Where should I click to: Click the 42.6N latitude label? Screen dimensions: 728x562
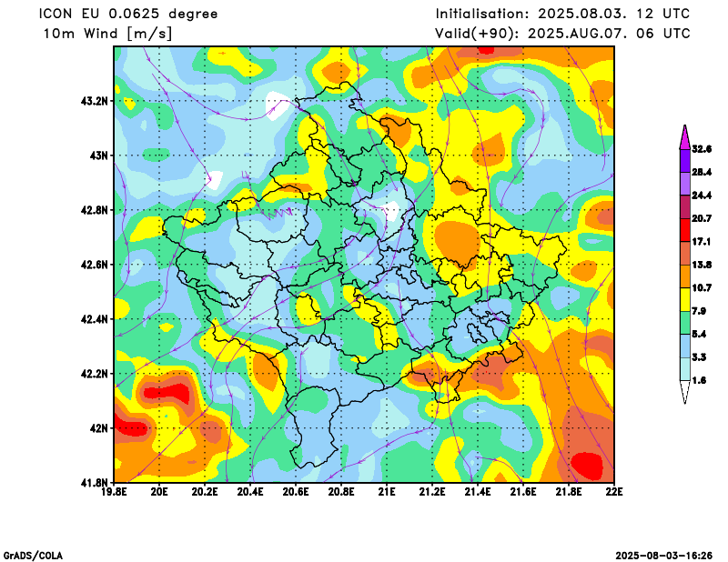(x=95, y=265)
